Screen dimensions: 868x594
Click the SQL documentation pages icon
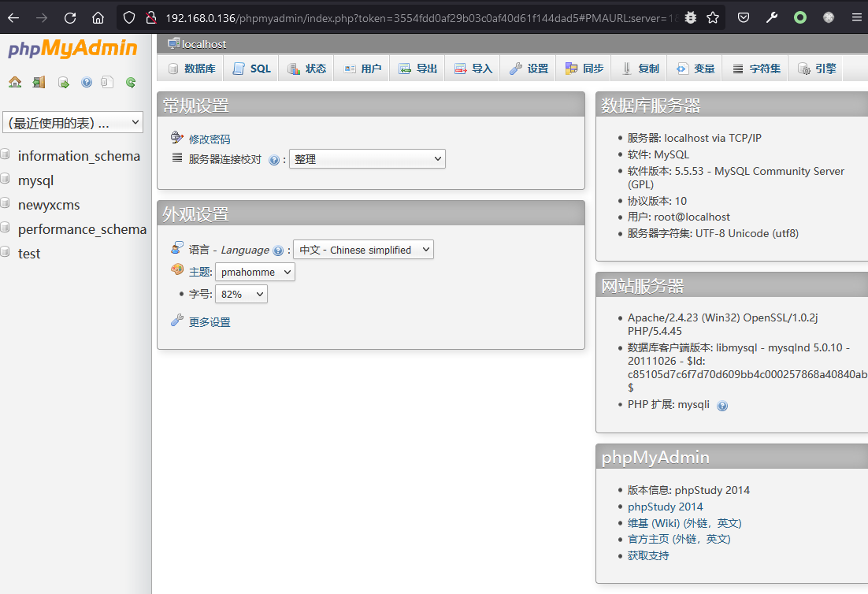coord(107,83)
